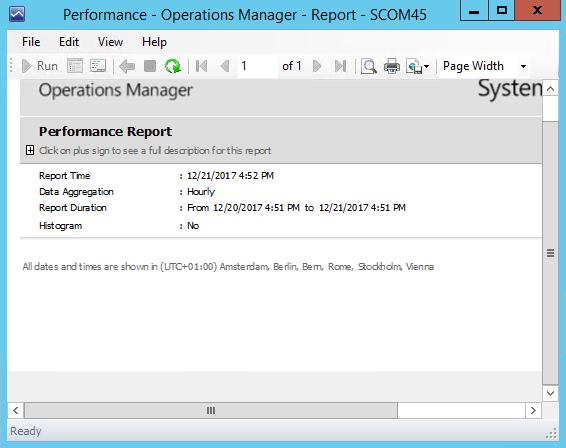Viewport: 566px width, 448px height.
Task: Open the Help menu
Action: [154, 42]
